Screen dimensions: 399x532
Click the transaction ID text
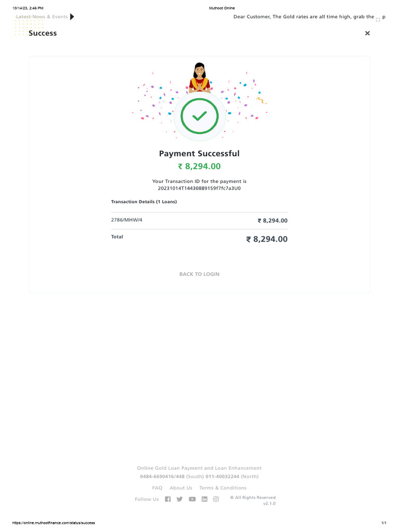pos(199,188)
